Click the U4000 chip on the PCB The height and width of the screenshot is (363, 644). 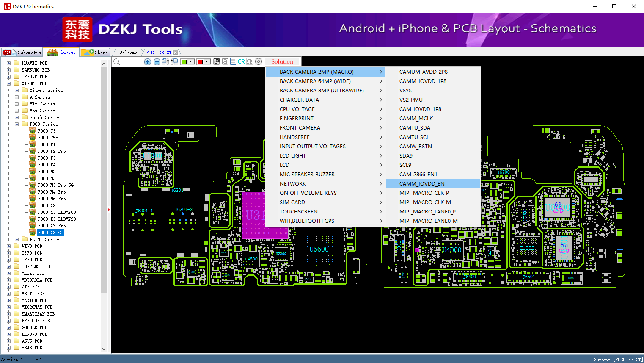[452, 250]
